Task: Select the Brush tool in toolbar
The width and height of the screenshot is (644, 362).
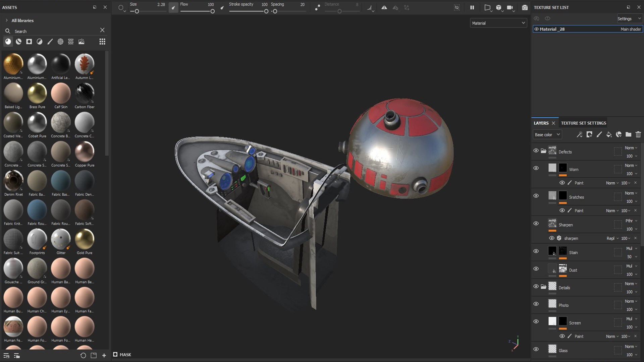Action: (x=50, y=42)
